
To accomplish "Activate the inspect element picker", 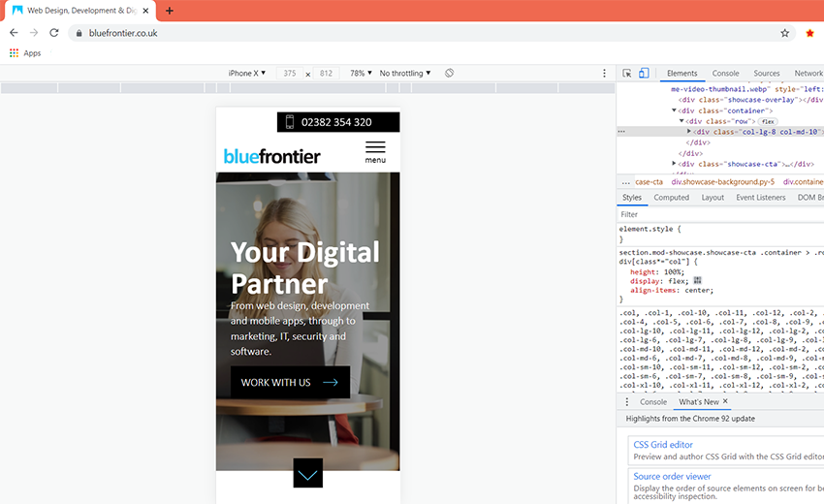I will (x=627, y=73).
